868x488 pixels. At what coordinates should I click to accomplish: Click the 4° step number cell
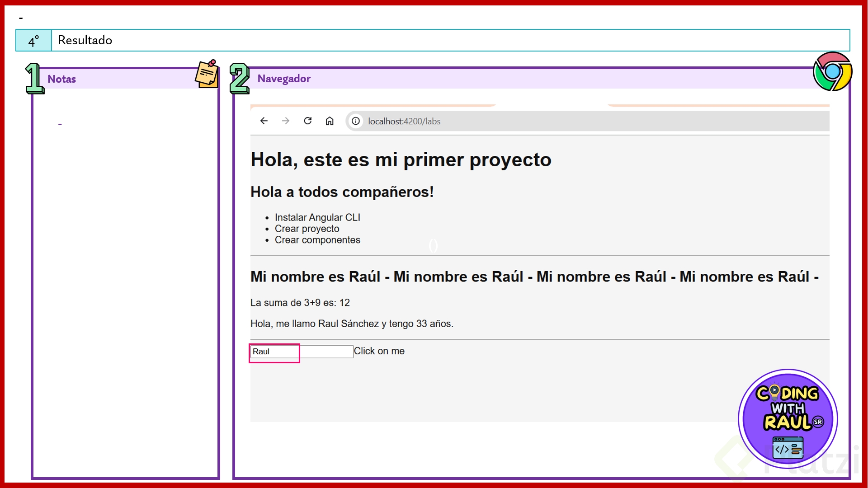[x=34, y=41]
